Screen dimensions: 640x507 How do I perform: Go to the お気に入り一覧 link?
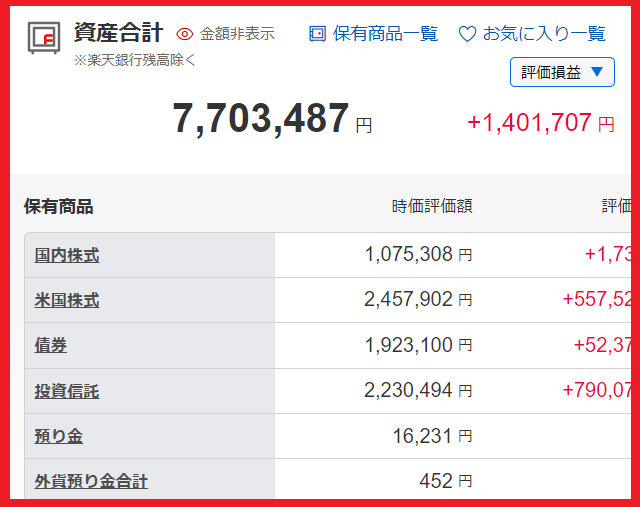[x=544, y=34]
